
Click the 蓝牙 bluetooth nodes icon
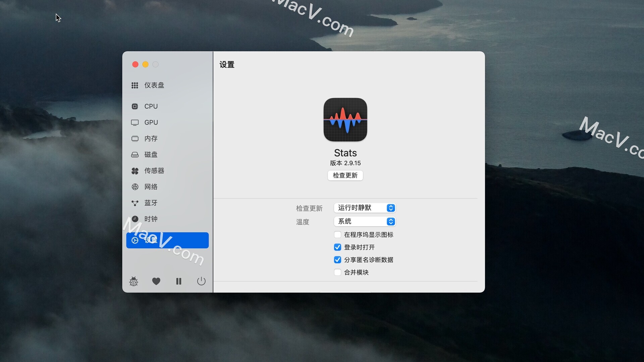tap(135, 203)
